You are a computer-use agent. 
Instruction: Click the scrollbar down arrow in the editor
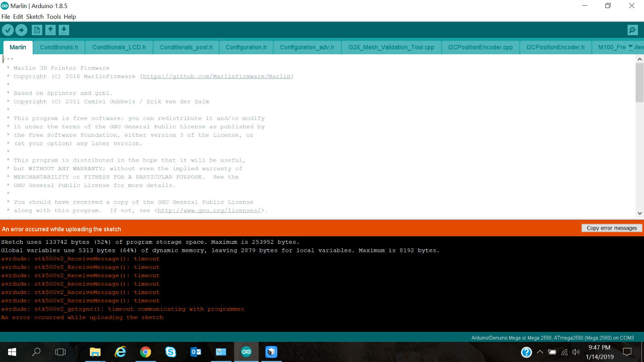[640, 213]
